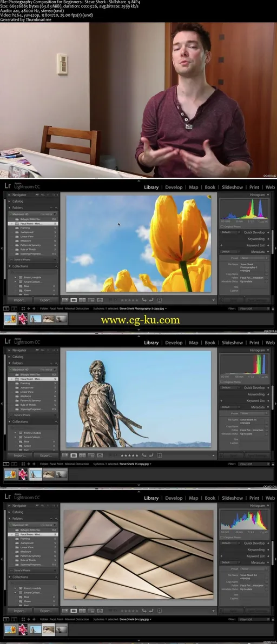
Task: Select Loupe view icon in ceiling frame toolbar
Action: [x=74, y=611]
